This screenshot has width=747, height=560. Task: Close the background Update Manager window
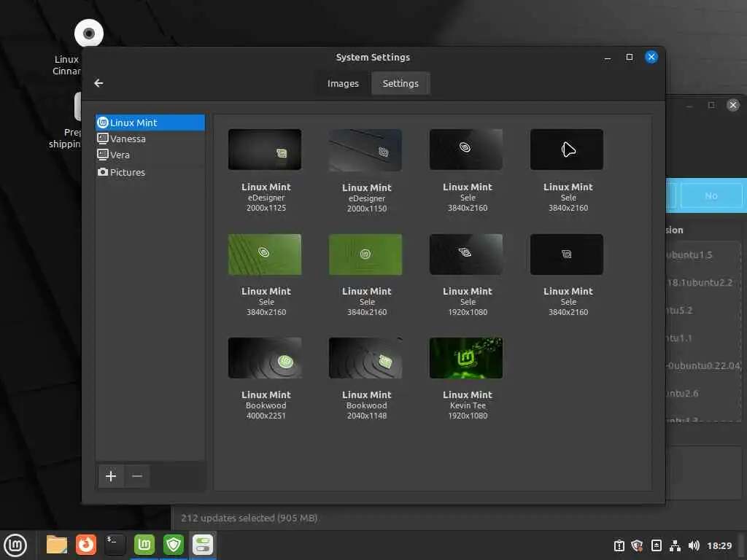732,105
